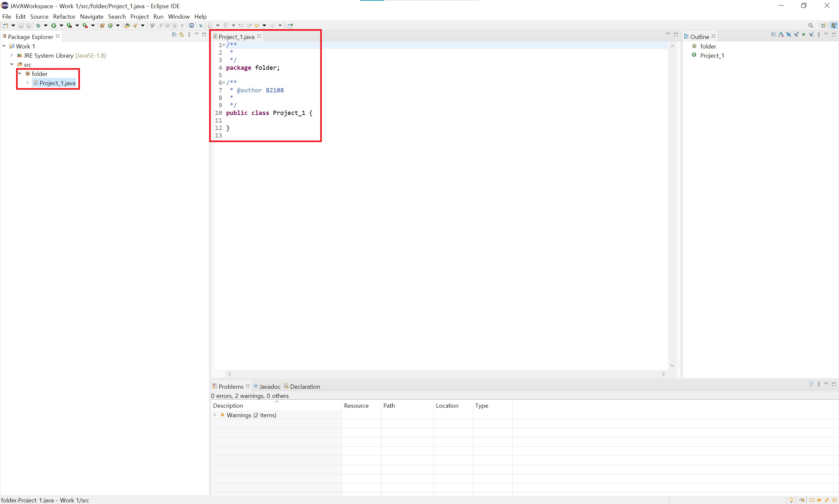Image resolution: width=839 pixels, height=504 pixels.
Task: Click the green Run button in toolbar
Action: 54,26
